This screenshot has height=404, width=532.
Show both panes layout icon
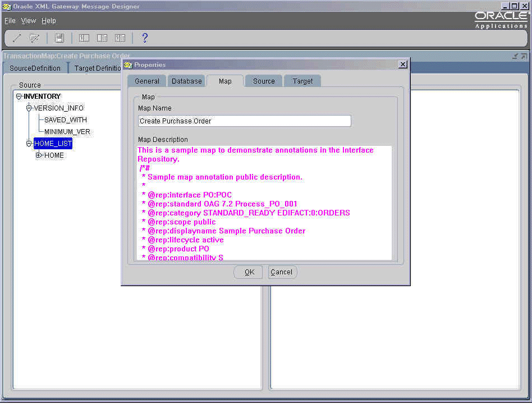[x=120, y=38]
